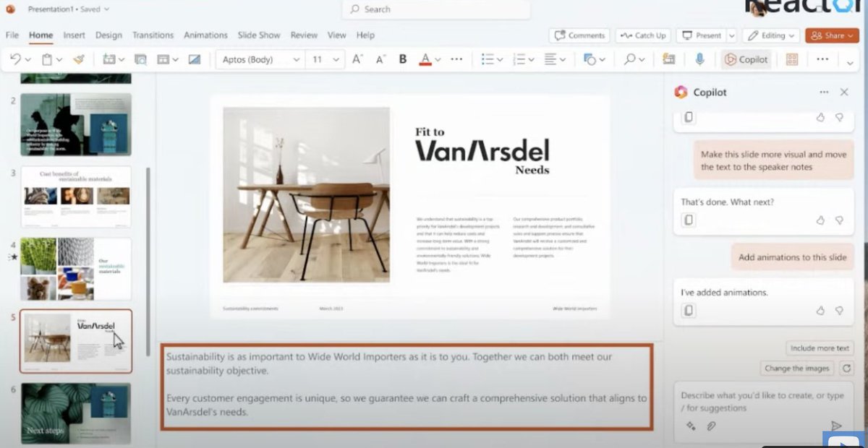Click the Undo icon in the ribbon
The image size is (868, 448).
pyautogui.click(x=15, y=59)
